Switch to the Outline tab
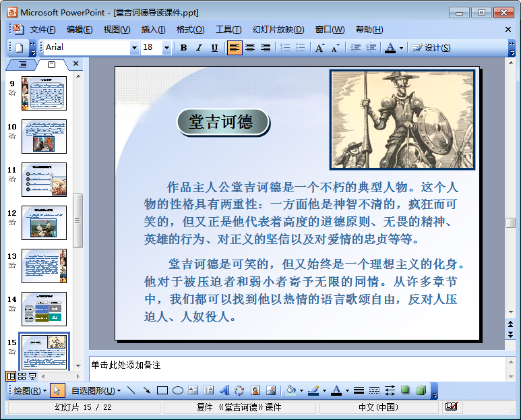521x420 pixels. click(22, 65)
